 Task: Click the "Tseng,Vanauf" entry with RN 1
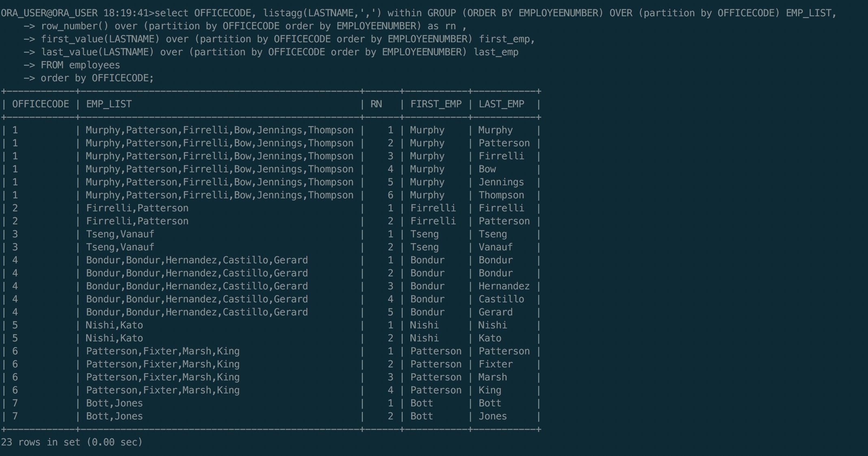pos(120,234)
